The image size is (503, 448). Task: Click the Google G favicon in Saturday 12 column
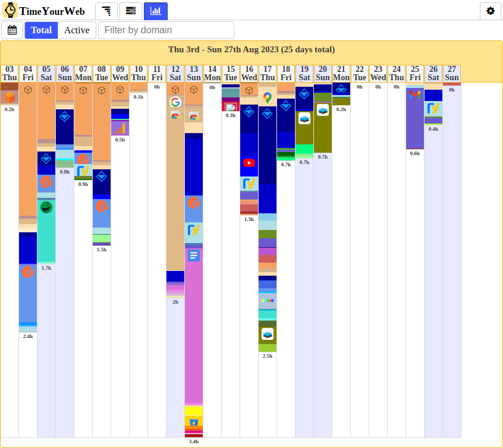pyautogui.click(x=175, y=102)
